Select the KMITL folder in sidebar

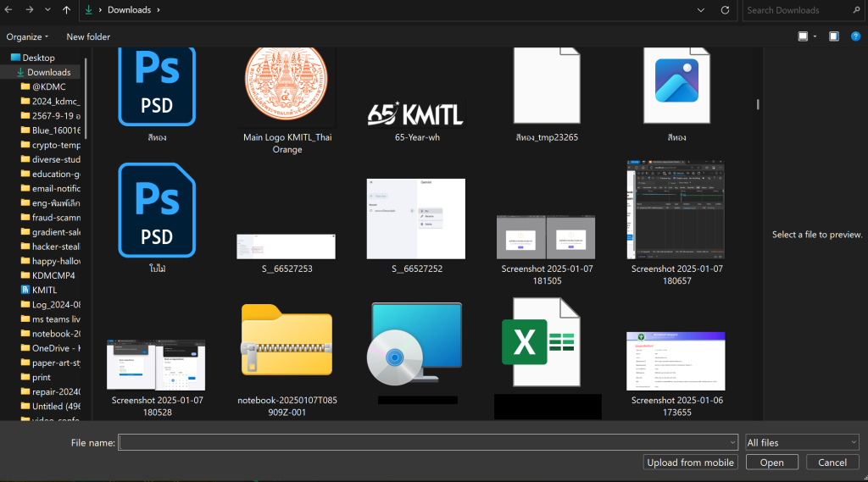click(x=44, y=290)
